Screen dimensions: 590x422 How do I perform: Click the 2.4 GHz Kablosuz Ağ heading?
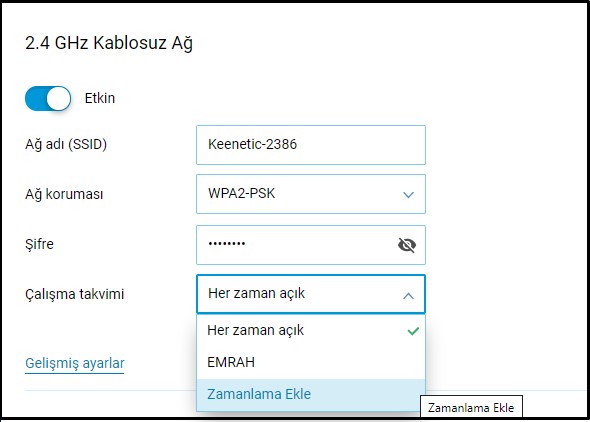coord(109,43)
